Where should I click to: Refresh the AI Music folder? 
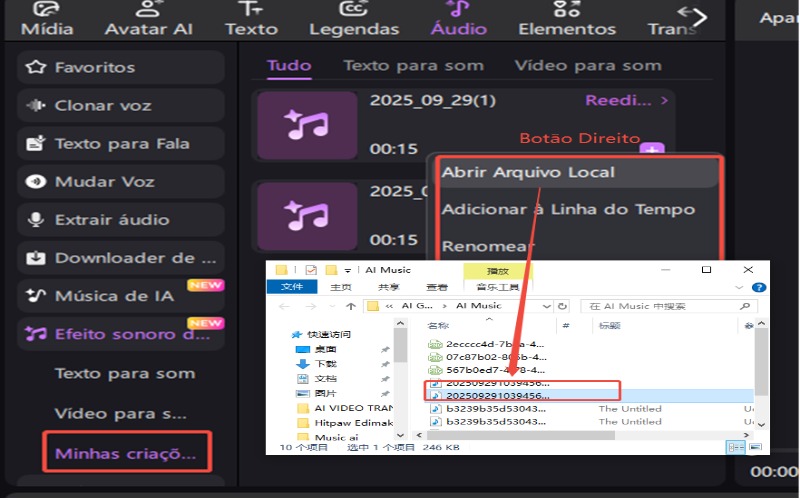pyautogui.click(x=562, y=306)
